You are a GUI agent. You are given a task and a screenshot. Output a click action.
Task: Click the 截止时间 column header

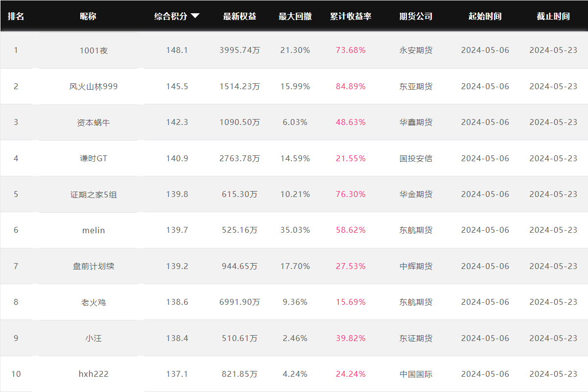[x=553, y=16]
